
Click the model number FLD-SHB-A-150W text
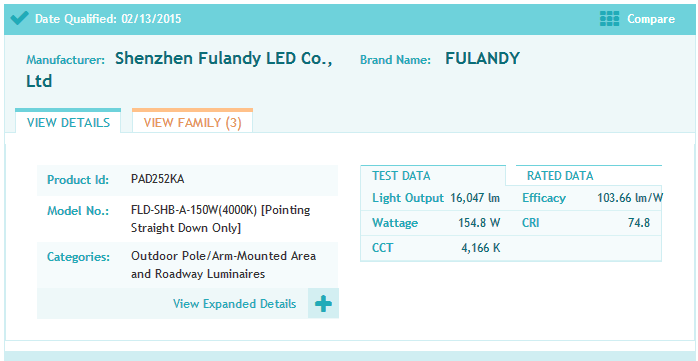pos(194,211)
